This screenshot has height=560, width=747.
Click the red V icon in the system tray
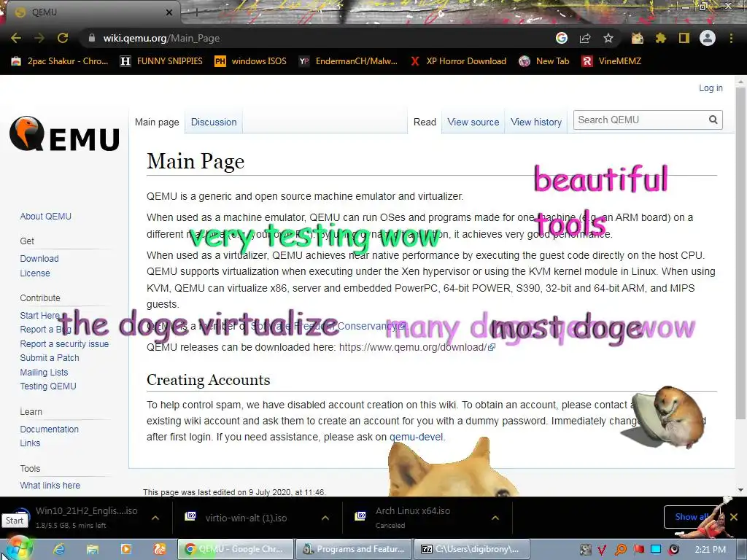click(602, 550)
